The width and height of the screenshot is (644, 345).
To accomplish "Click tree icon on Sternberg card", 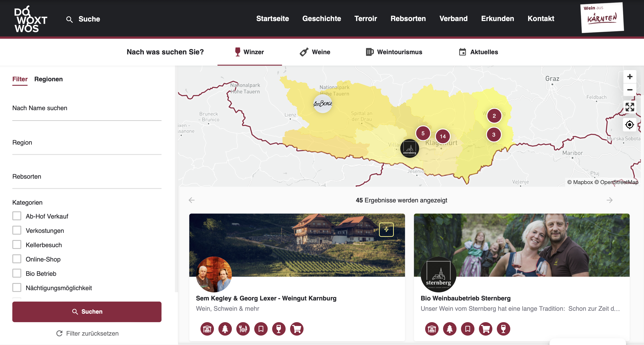I will click(450, 329).
